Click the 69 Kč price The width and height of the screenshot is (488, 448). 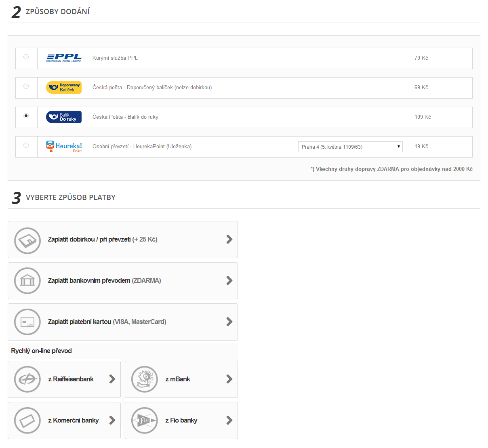[421, 88]
